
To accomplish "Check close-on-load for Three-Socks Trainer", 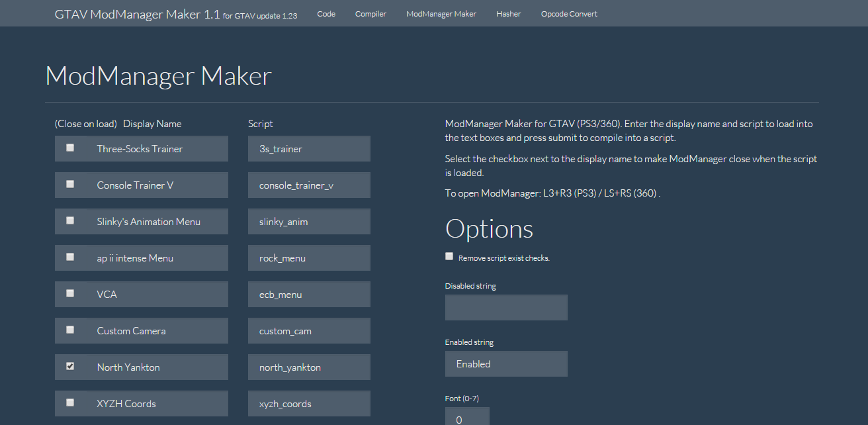I will (x=70, y=148).
